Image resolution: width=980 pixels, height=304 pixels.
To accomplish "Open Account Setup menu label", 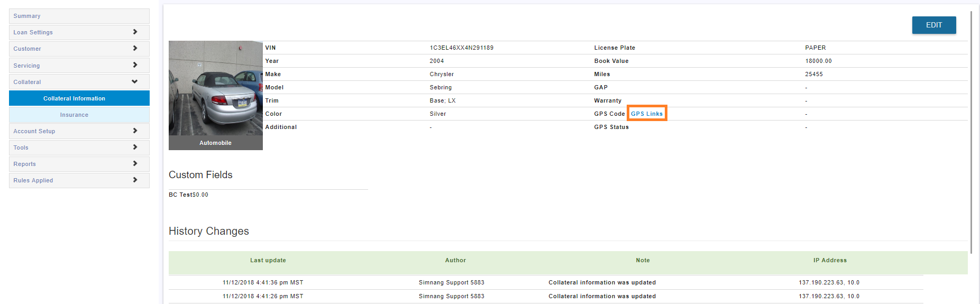I will [34, 131].
